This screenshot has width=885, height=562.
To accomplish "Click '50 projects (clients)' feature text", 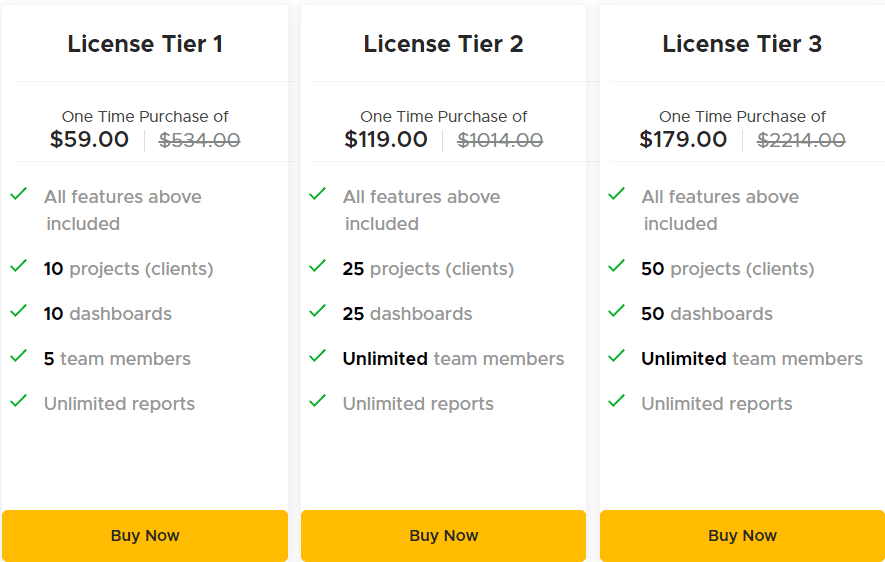I will 728,269.
